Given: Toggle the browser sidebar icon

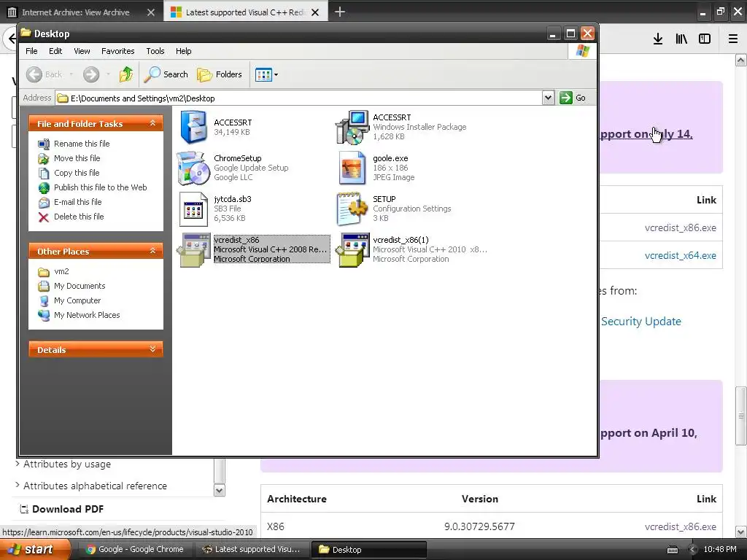Looking at the screenshot, I should point(705,39).
